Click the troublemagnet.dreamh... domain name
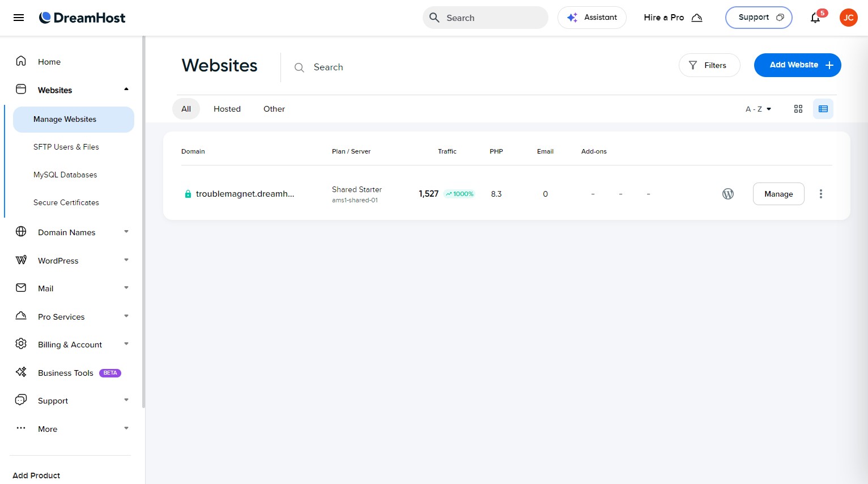 (x=245, y=194)
